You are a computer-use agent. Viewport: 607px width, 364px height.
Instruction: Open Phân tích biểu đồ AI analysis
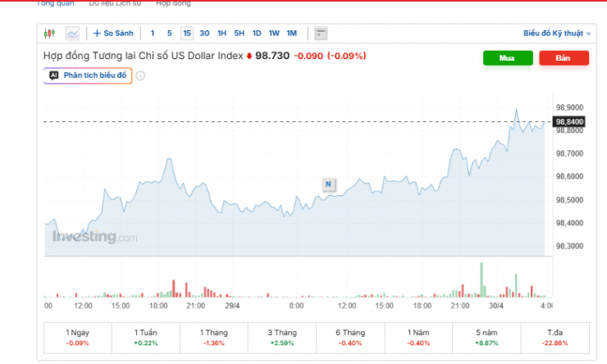coord(88,75)
